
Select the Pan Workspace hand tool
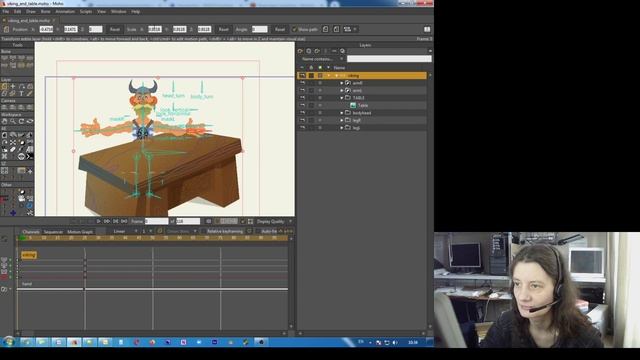(4, 121)
